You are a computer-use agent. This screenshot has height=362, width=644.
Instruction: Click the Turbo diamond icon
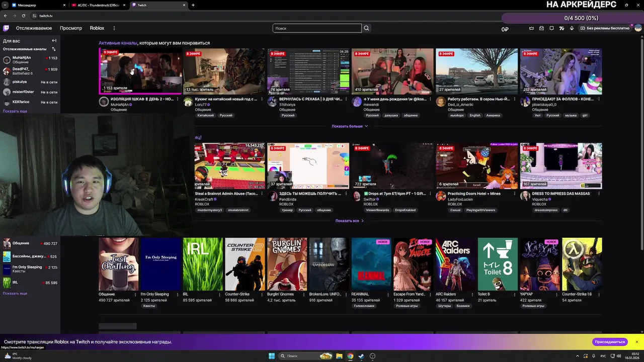tap(572, 28)
